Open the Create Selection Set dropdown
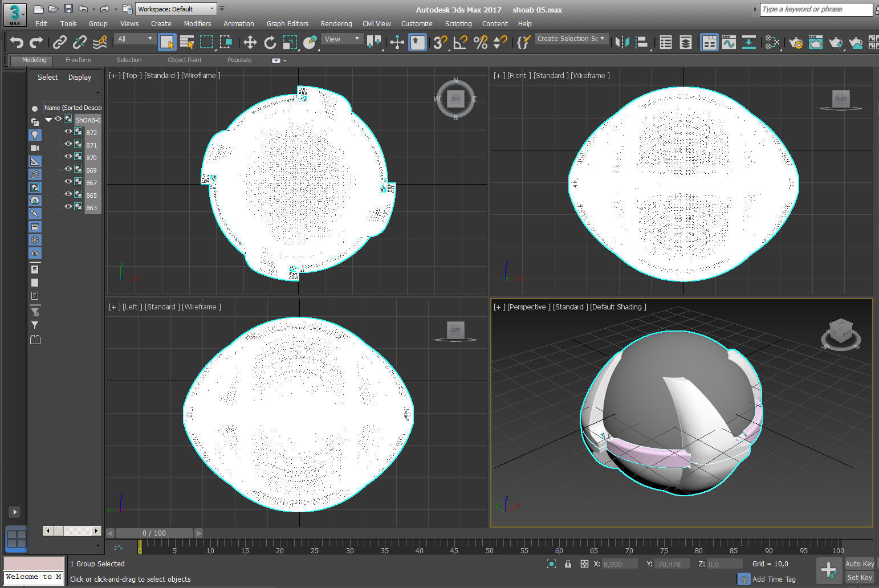 [x=572, y=39]
